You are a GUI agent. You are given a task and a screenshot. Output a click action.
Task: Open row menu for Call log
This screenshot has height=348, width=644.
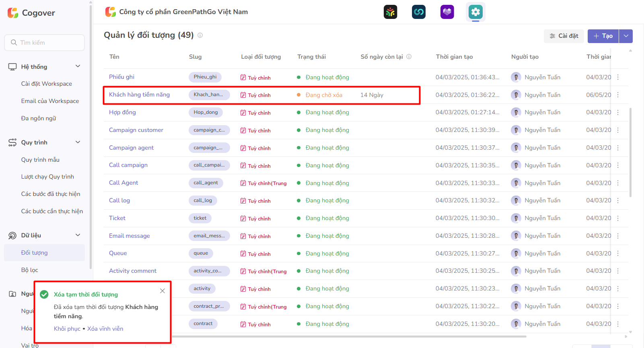[x=618, y=200]
